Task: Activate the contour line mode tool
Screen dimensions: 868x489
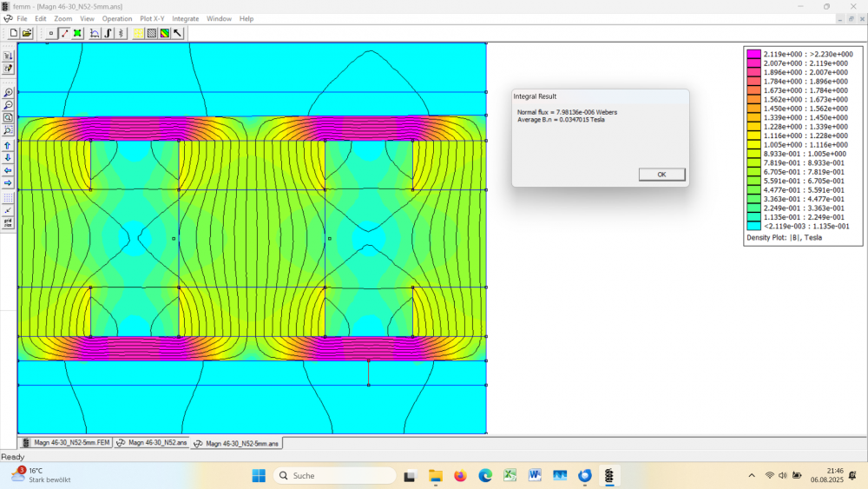Action: 64,33
